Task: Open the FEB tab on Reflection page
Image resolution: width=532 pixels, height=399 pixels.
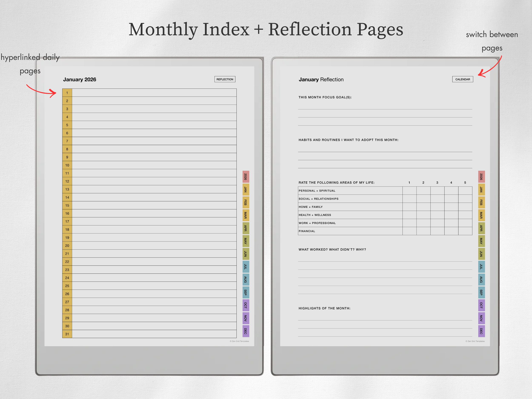Action: pyautogui.click(x=481, y=203)
